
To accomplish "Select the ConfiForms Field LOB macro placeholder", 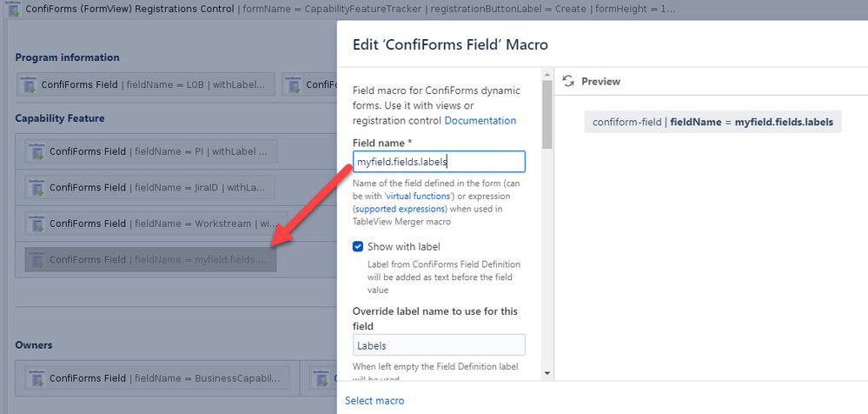I will (x=146, y=84).
